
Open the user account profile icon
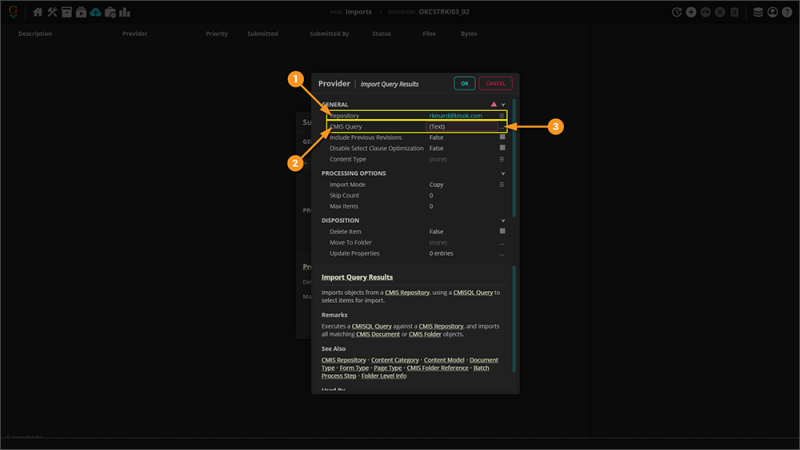(x=773, y=13)
